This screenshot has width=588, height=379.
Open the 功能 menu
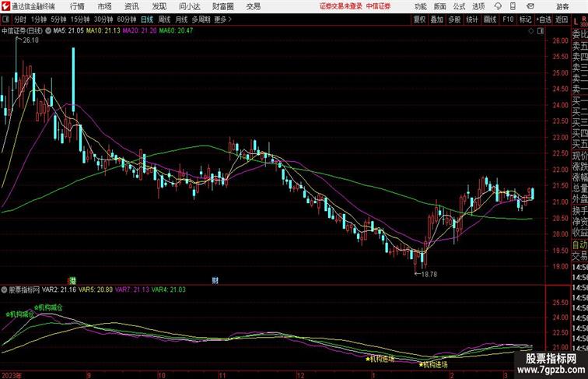click(x=420, y=6)
